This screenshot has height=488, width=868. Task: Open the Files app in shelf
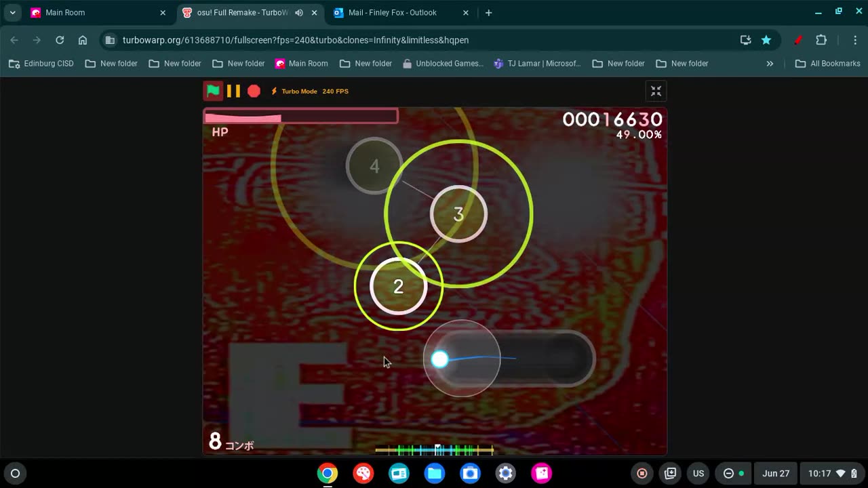click(435, 473)
